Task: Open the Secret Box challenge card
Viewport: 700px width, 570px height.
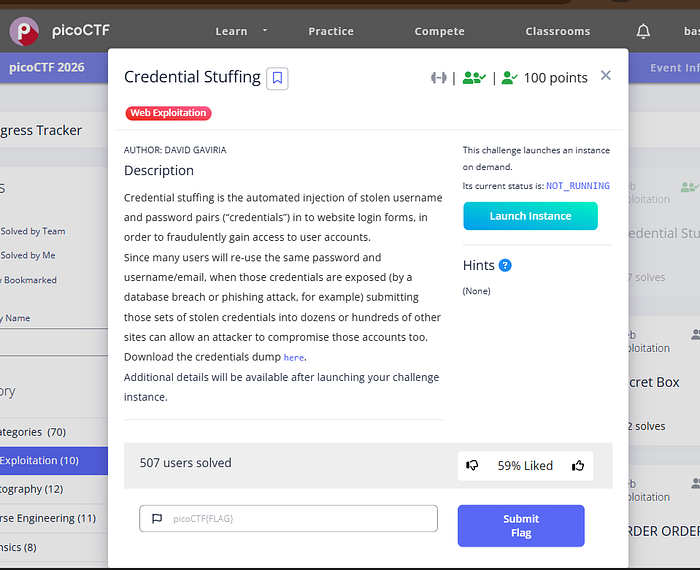Action: [664, 382]
